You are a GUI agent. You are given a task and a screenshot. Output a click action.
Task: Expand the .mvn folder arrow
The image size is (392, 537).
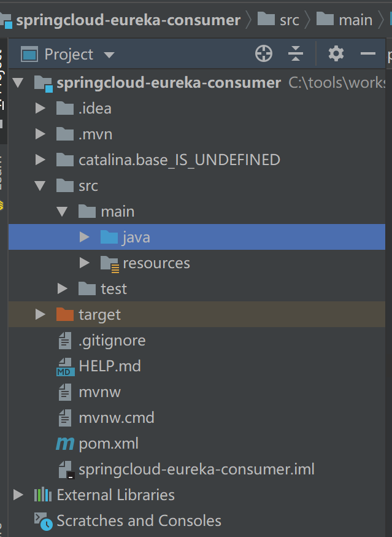click(x=40, y=134)
